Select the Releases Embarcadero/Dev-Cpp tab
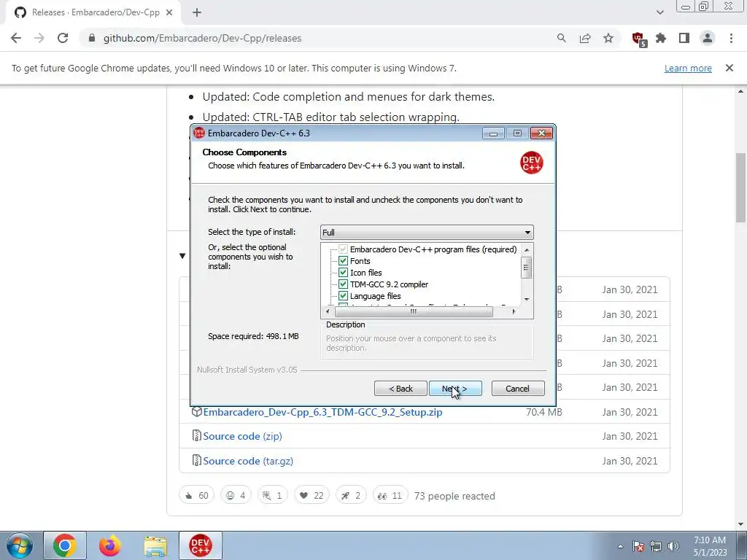Viewport: 747px width, 560px height. point(93,12)
